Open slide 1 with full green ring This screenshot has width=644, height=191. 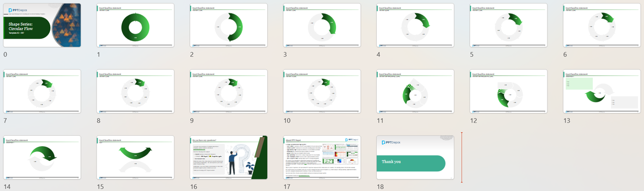pyautogui.click(x=135, y=25)
